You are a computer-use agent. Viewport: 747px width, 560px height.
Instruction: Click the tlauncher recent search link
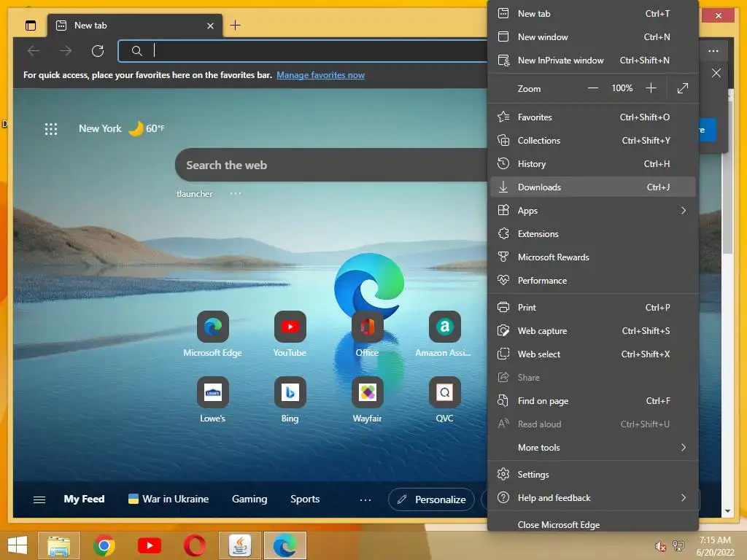tap(194, 194)
